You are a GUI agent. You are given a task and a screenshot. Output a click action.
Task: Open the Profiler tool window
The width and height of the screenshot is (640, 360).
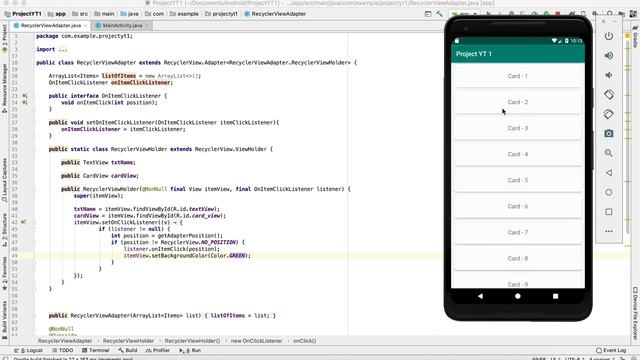158,350
